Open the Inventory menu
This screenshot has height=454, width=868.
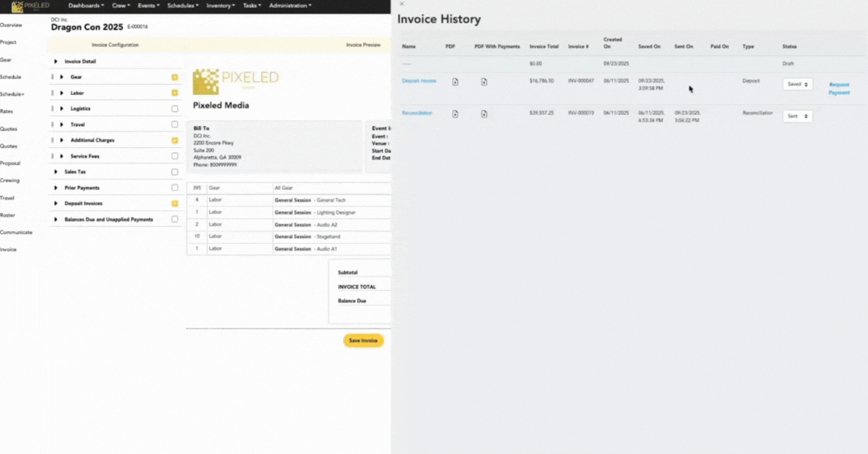pos(218,6)
